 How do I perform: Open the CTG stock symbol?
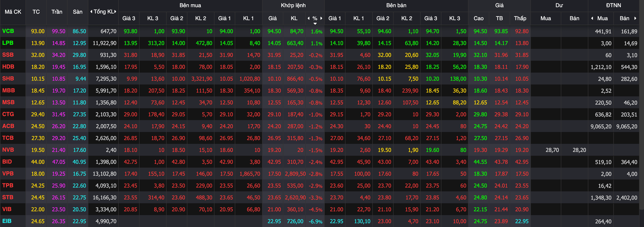[8, 114]
